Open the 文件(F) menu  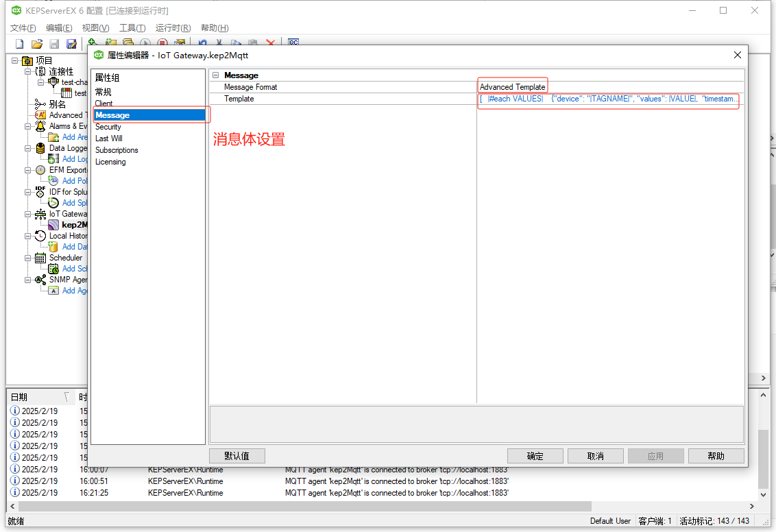[23, 27]
